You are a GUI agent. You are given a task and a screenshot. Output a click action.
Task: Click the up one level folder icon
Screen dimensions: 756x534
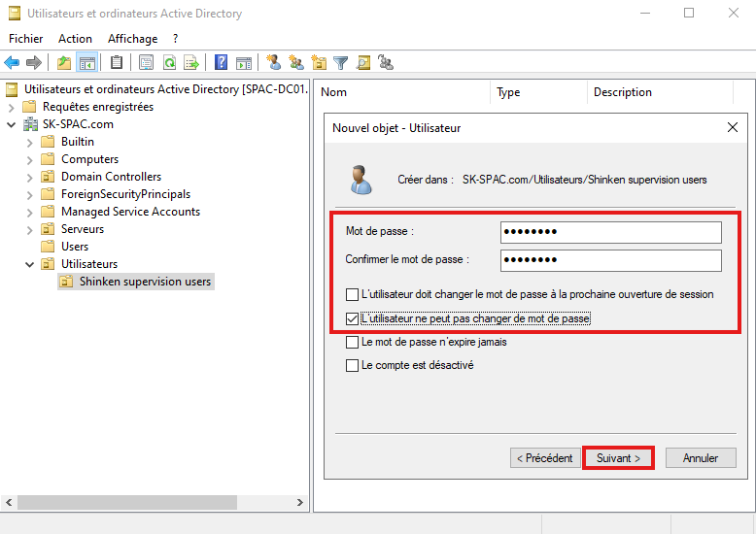(64, 63)
